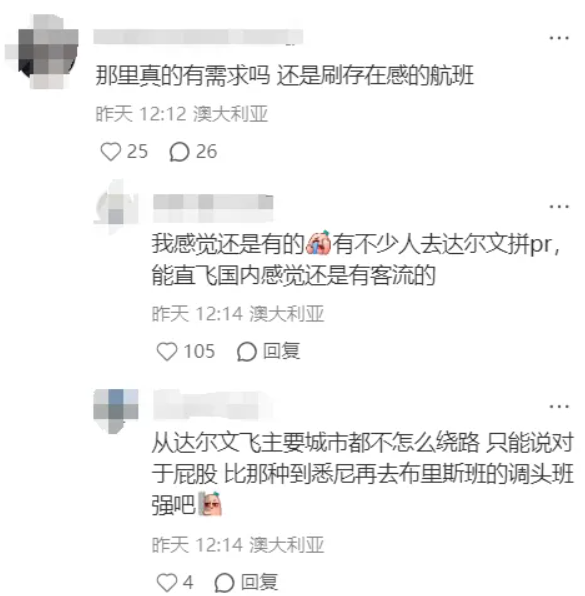Select the comment text 那里真的有需求吗

(x=182, y=75)
